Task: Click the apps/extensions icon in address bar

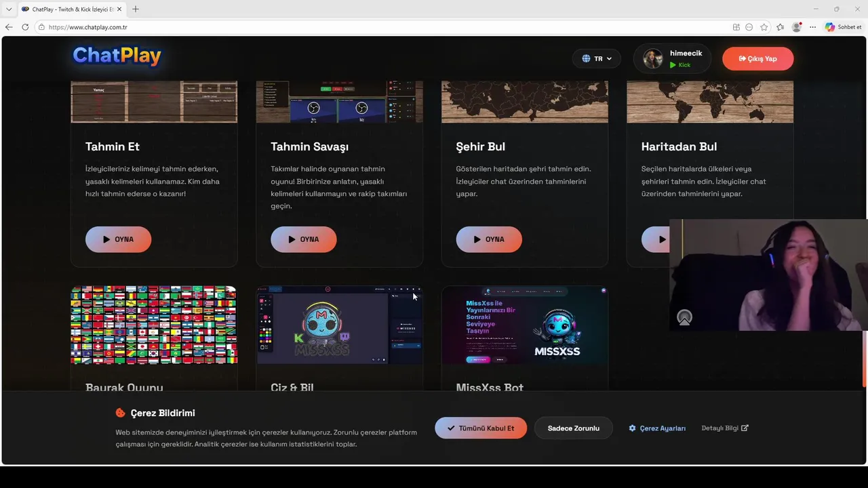Action: (736, 27)
